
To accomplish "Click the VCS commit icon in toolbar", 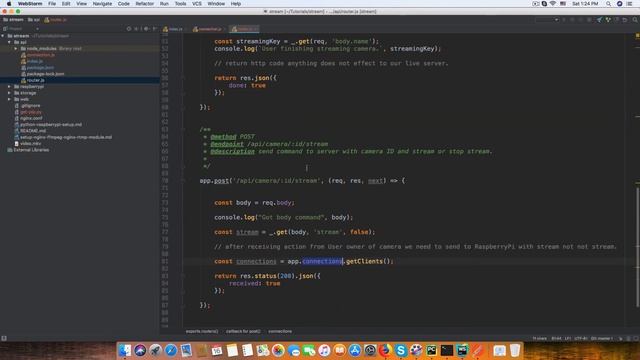I will 608,20.
